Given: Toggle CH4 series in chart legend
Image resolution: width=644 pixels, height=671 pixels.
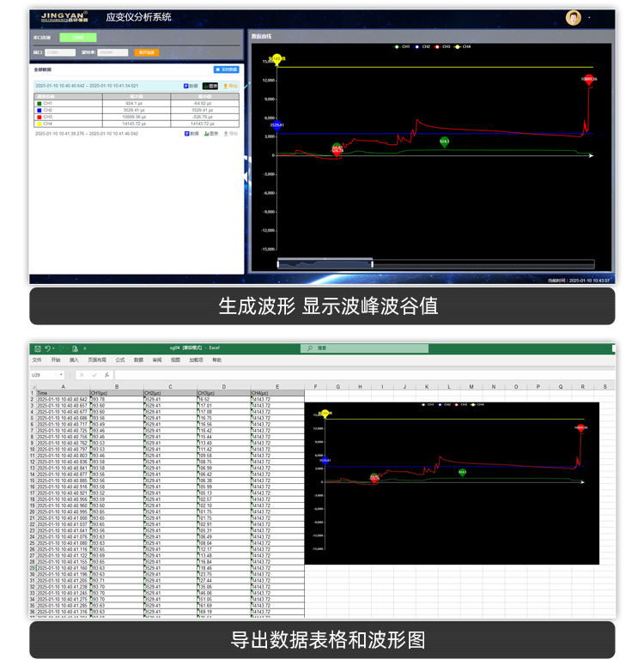Looking at the screenshot, I should click(x=463, y=46).
